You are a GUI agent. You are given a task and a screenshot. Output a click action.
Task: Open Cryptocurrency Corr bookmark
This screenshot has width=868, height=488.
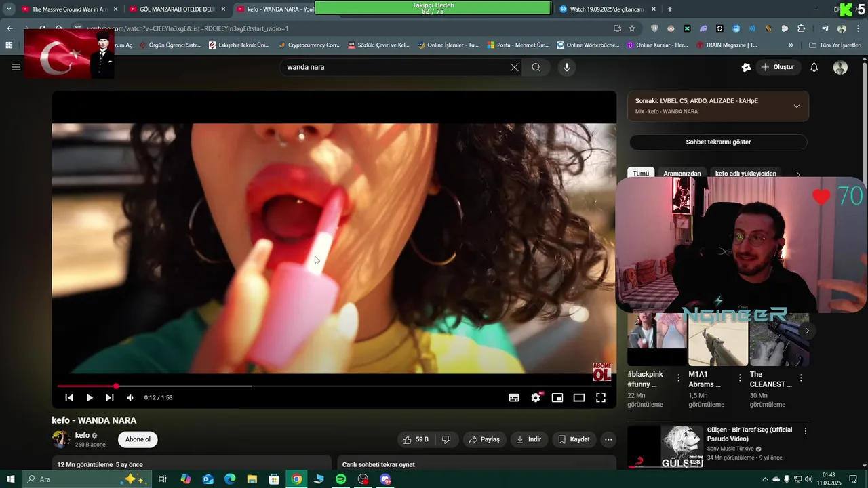tap(309, 45)
